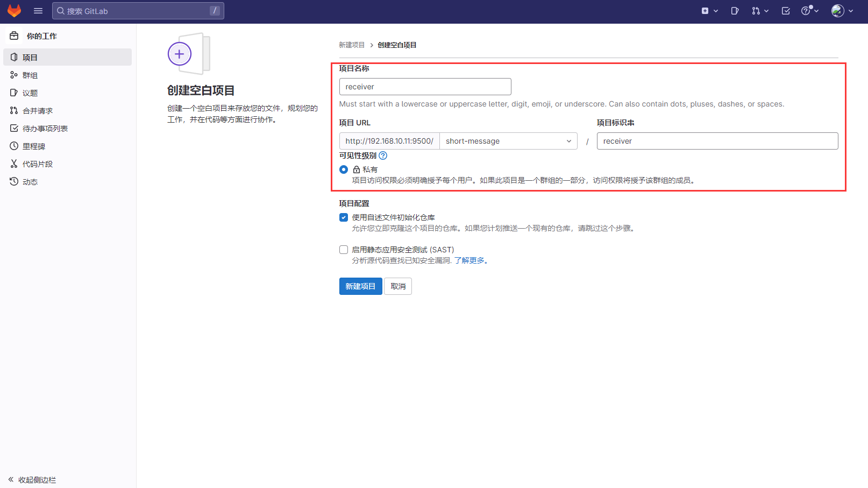Open 合并请求 in the sidebar
The height and width of the screenshot is (488, 868).
38,111
